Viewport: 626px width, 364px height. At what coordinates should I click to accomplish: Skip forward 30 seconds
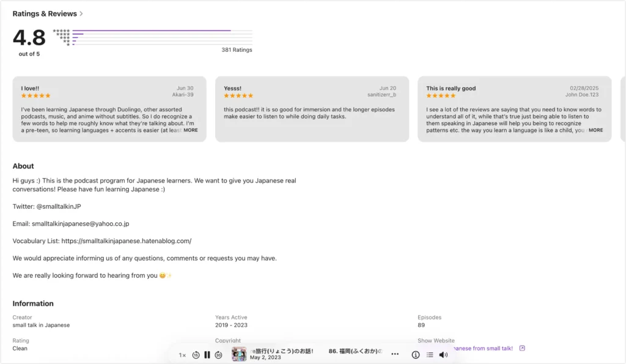point(218,355)
